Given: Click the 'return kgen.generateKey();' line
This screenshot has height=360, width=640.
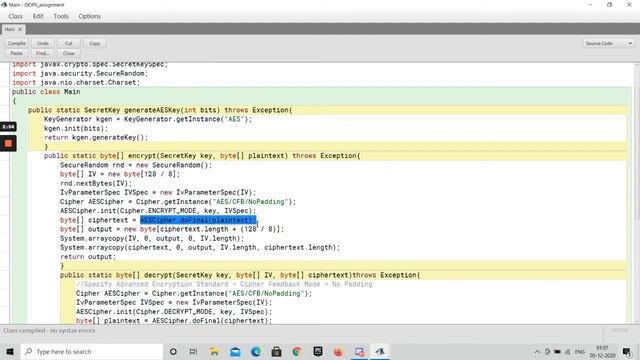Looking at the screenshot, I should click(x=96, y=138).
